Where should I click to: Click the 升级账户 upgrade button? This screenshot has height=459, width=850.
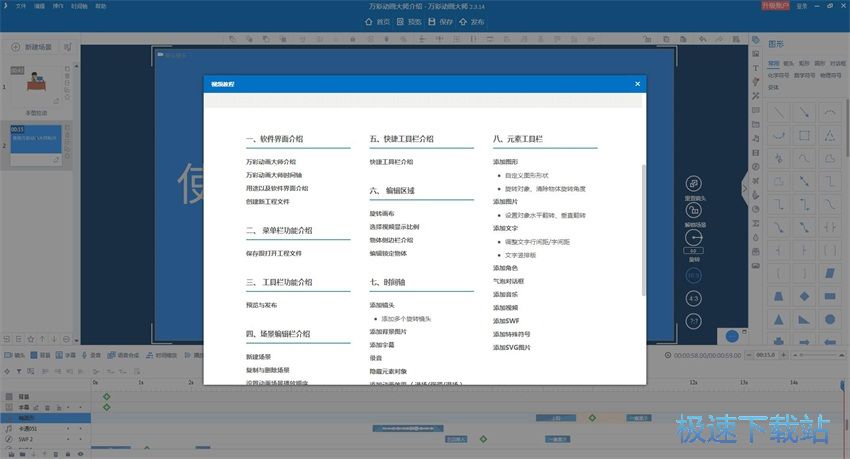(775, 5)
